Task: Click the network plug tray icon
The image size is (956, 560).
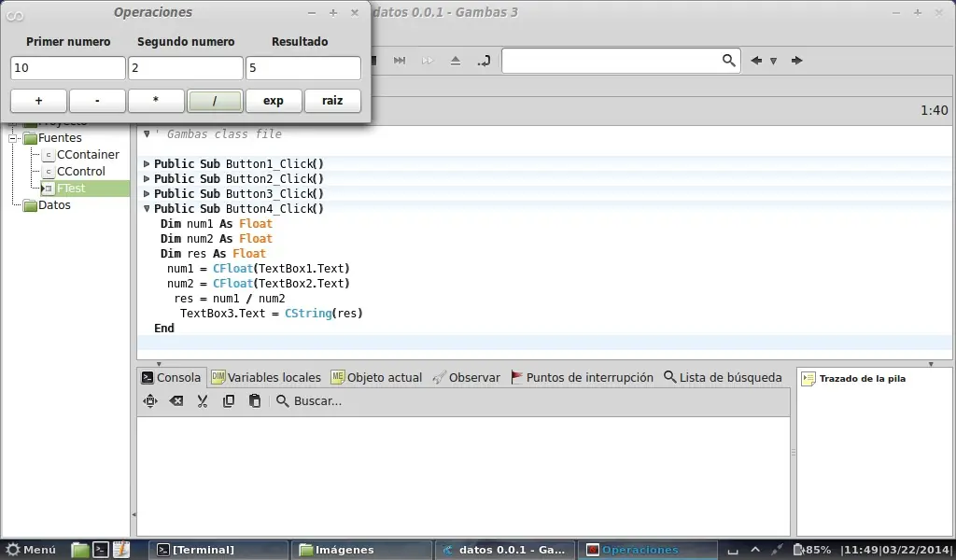Action: (x=777, y=550)
